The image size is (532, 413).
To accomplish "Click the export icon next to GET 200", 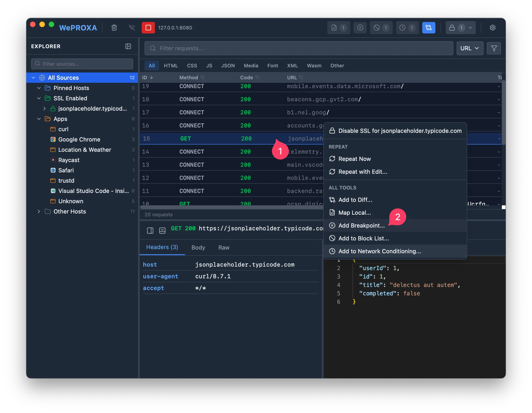I will pyautogui.click(x=162, y=230).
